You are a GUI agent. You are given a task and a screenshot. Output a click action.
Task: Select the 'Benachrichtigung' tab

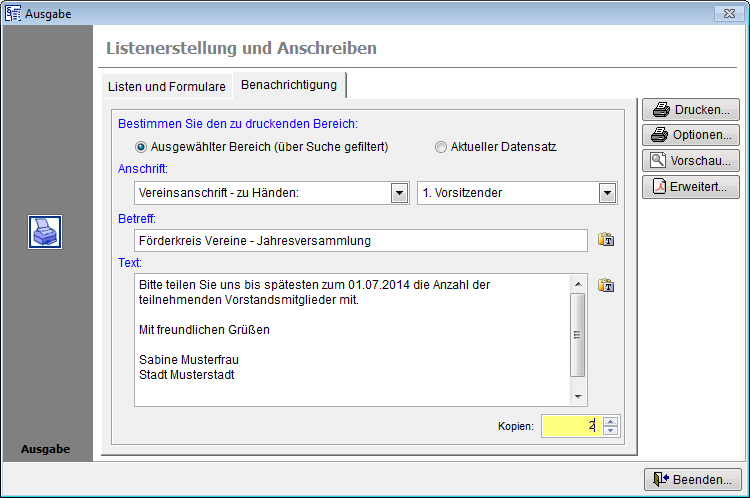[290, 86]
